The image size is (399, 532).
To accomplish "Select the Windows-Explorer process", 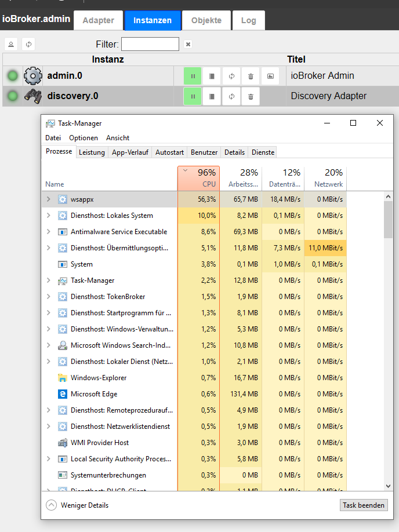I will pyautogui.click(x=194, y=378).
